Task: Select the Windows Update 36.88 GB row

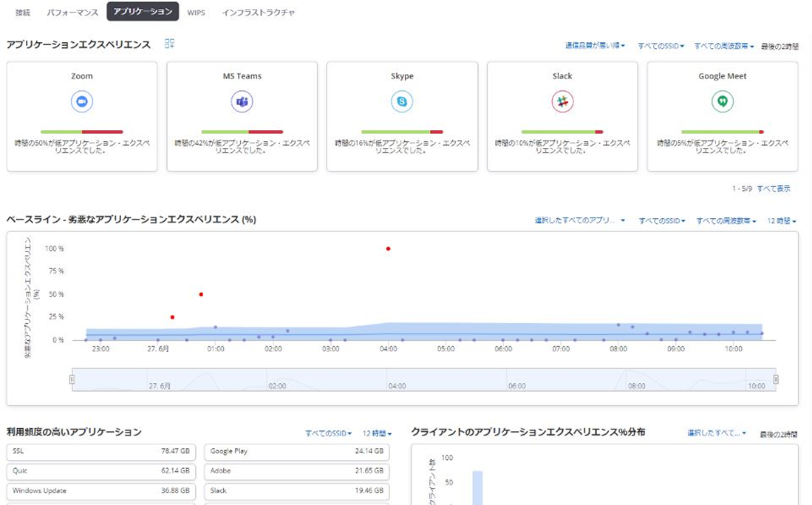Action: coord(101,491)
